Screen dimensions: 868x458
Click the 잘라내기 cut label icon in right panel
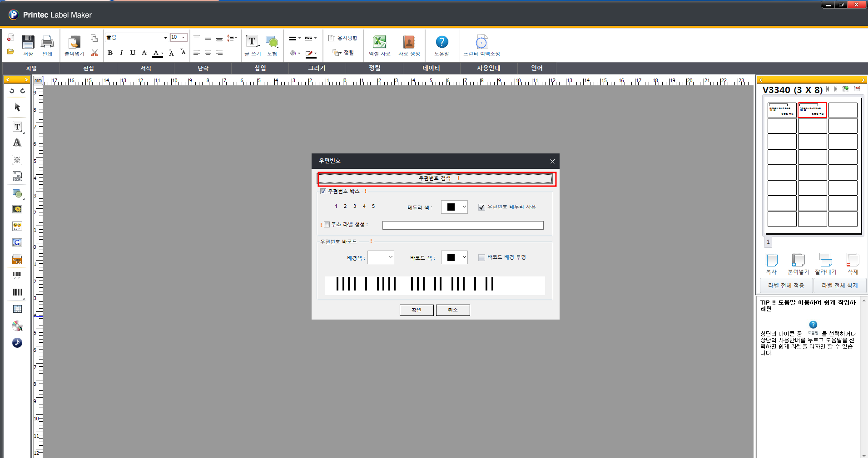pos(825,260)
